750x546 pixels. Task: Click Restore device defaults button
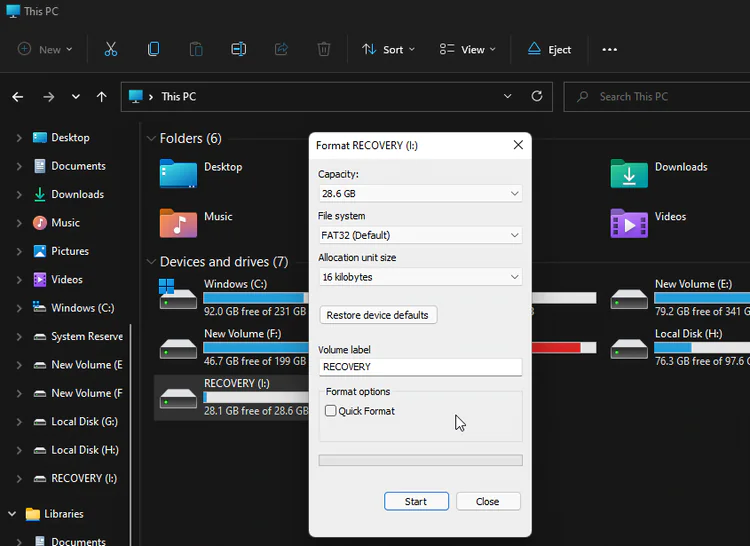tap(378, 315)
